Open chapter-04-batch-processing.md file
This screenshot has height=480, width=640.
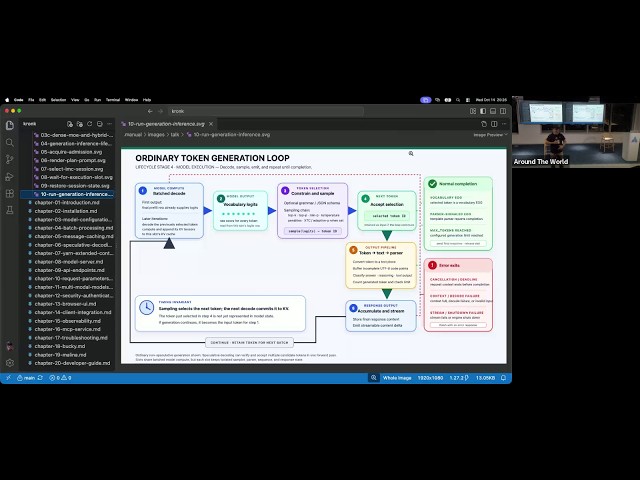(x=68, y=228)
